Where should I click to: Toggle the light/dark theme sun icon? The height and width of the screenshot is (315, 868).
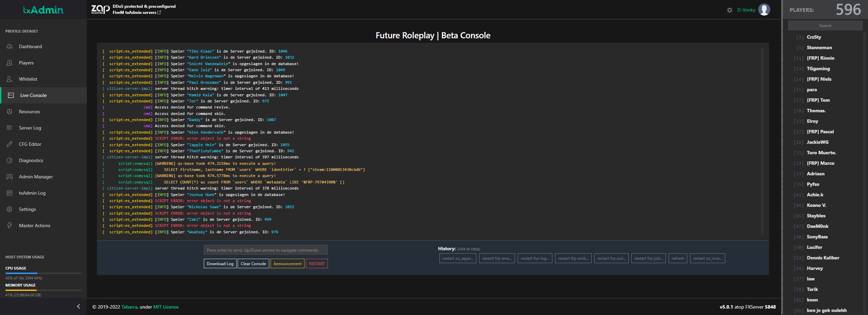point(730,10)
